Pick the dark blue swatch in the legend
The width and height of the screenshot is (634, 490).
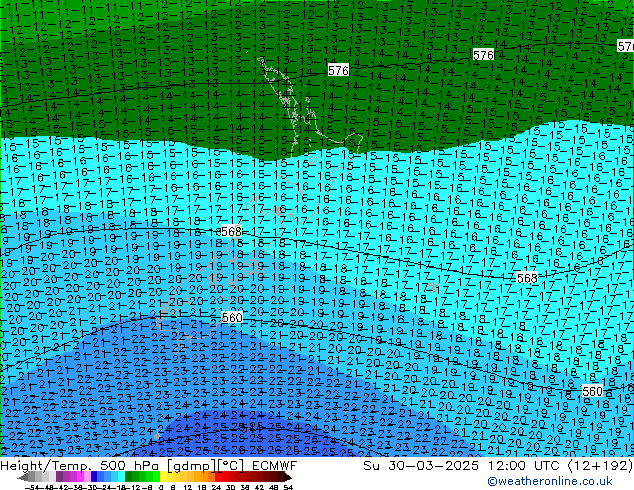coord(94,477)
